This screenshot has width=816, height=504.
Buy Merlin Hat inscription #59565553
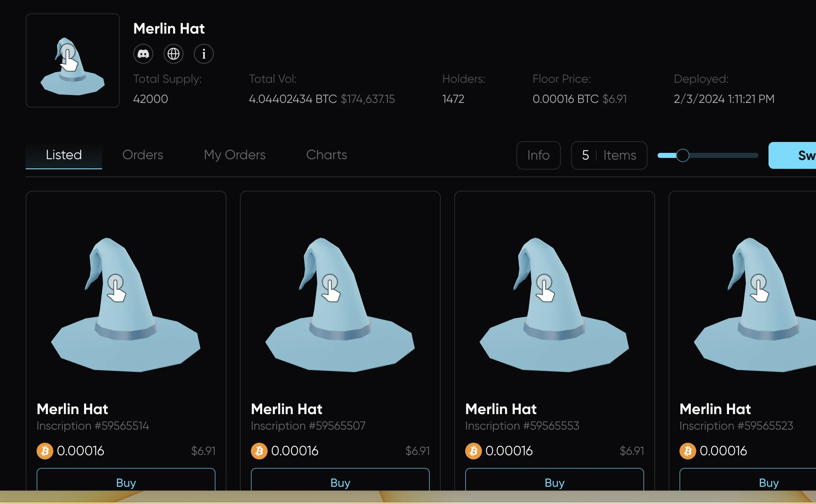pyautogui.click(x=555, y=481)
